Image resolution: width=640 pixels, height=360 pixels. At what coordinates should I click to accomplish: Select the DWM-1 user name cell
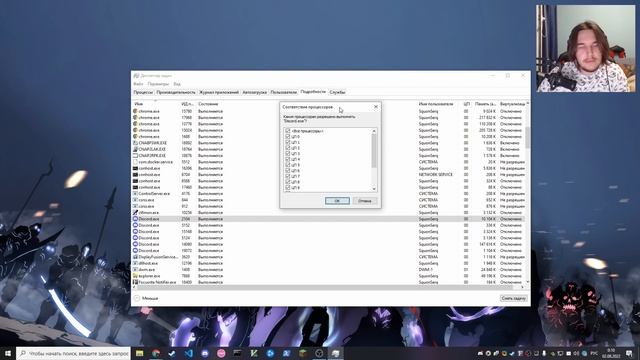point(426,270)
